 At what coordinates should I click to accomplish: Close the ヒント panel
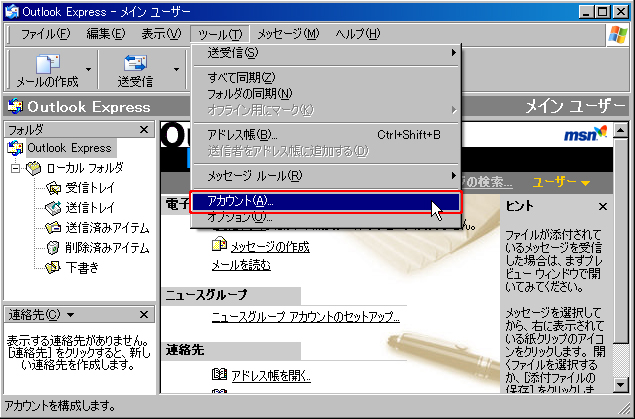point(603,207)
